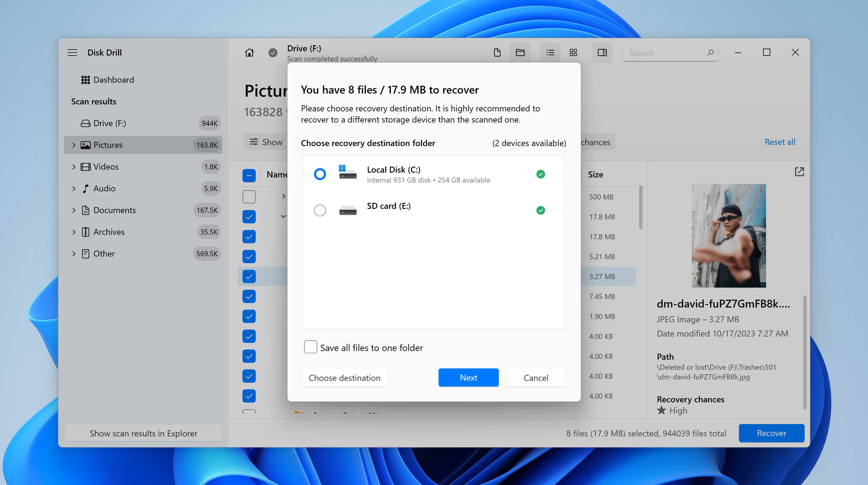Image resolution: width=868 pixels, height=485 pixels.
Task: Click green status check for Local Disk
Action: [540, 174]
